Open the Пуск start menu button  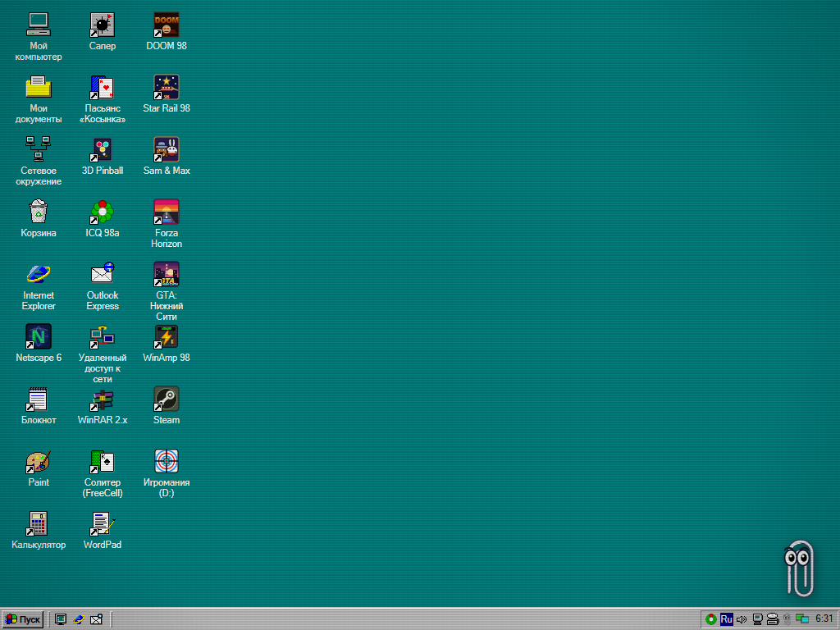[x=22, y=619]
